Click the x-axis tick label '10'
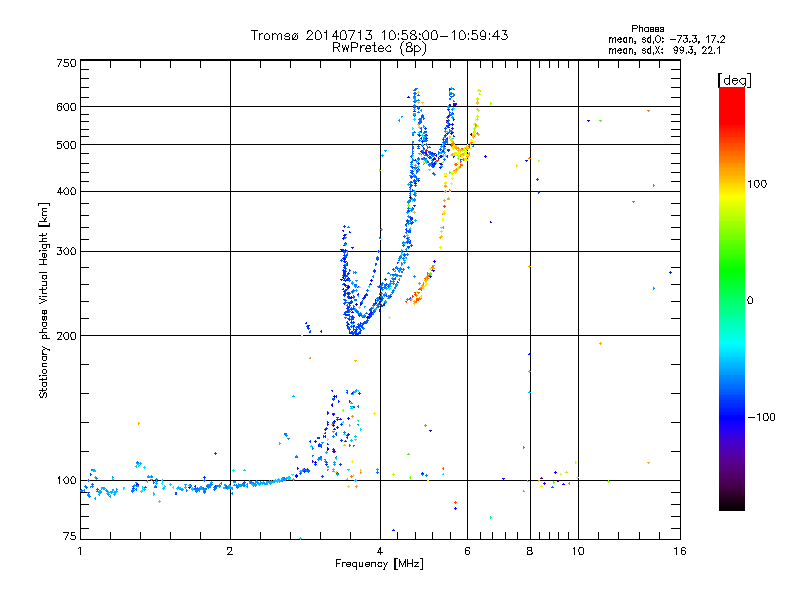800x600 pixels. 578,551
